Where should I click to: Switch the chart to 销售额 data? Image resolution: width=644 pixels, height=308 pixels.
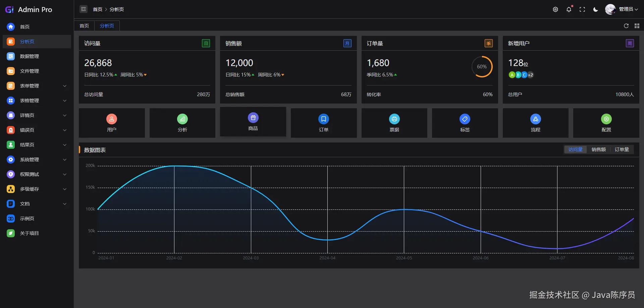coord(599,149)
